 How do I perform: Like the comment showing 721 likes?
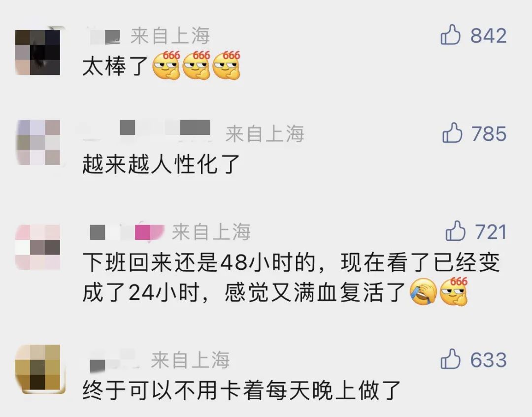coord(455,231)
